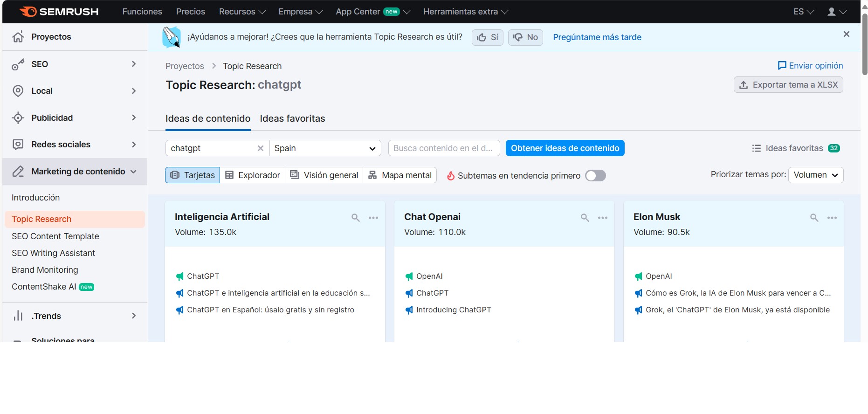Open more options for Chat Openai card
The image size is (868, 414).
(603, 218)
